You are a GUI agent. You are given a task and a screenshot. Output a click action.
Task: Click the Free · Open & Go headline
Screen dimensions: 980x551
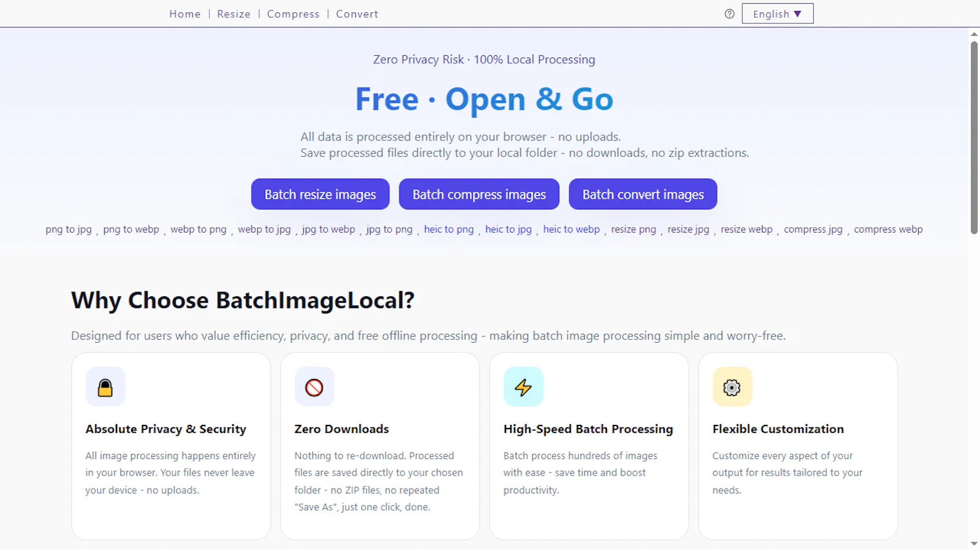pyautogui.click(x=484, y=99)
